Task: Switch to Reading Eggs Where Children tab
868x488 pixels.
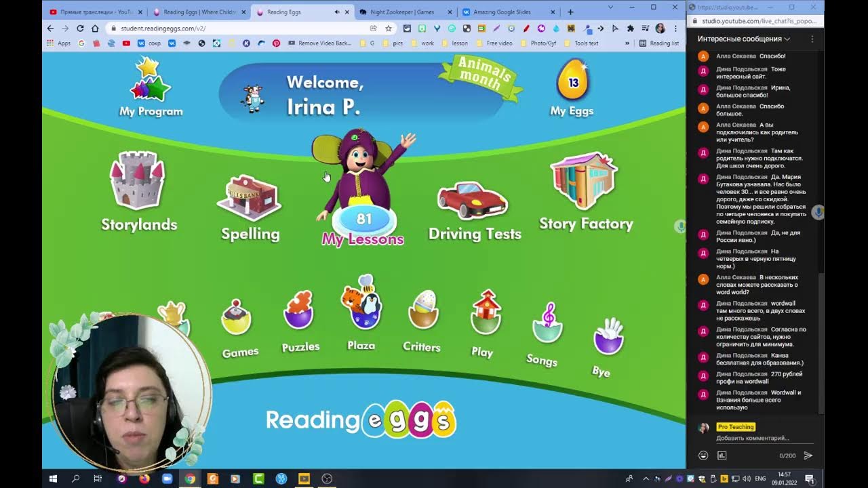Action: click(x=197, y=12)
